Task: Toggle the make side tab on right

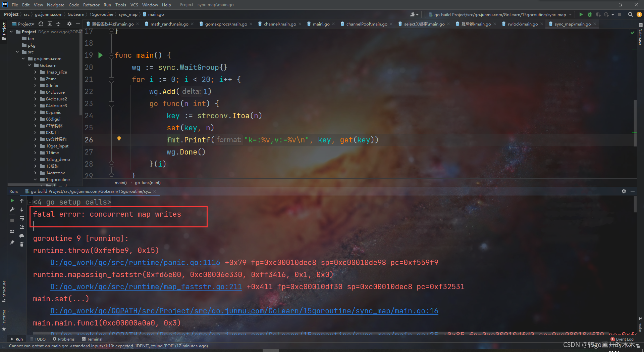Action: (640, 324)
